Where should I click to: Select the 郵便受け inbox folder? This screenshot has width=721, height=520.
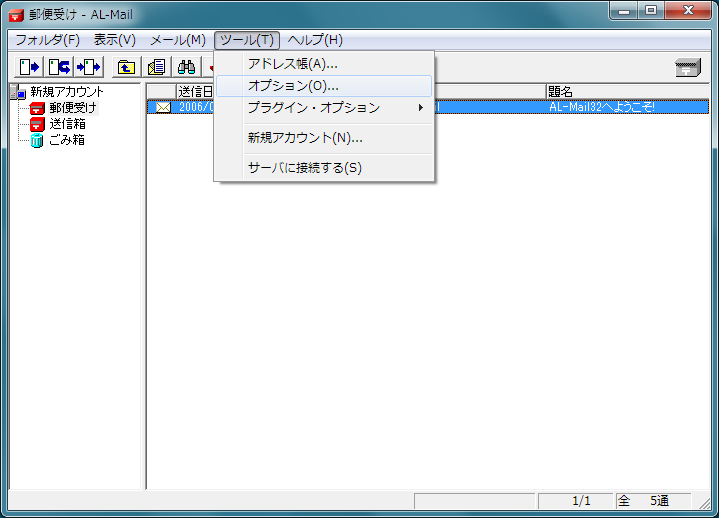pos(72,108)
